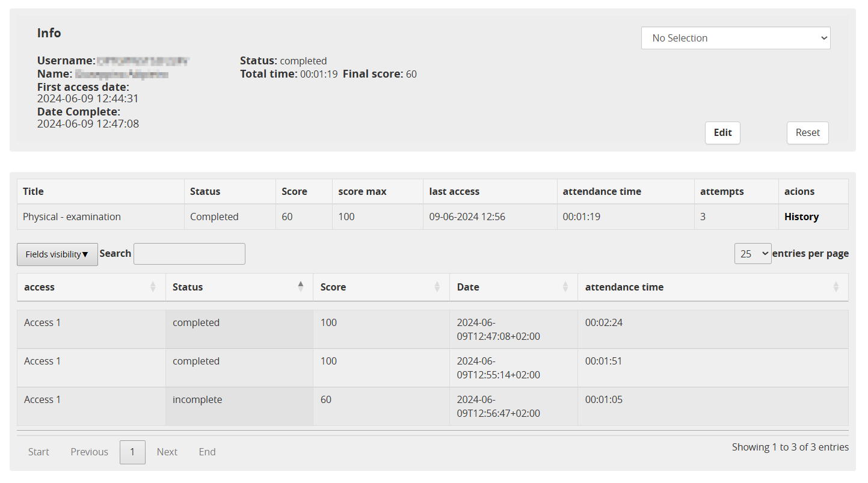Expand the Fields visibility menu

[57, 254]
